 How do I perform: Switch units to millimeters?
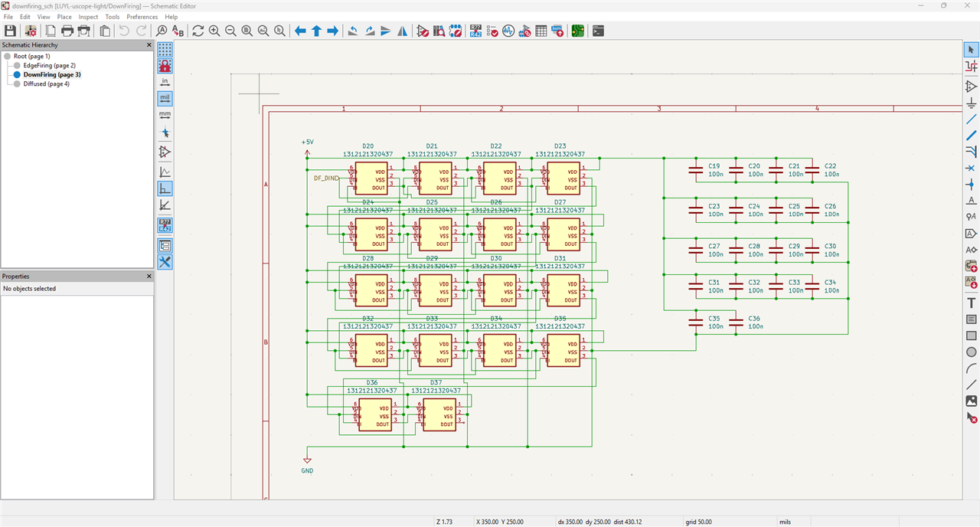(x=165, y=115)
